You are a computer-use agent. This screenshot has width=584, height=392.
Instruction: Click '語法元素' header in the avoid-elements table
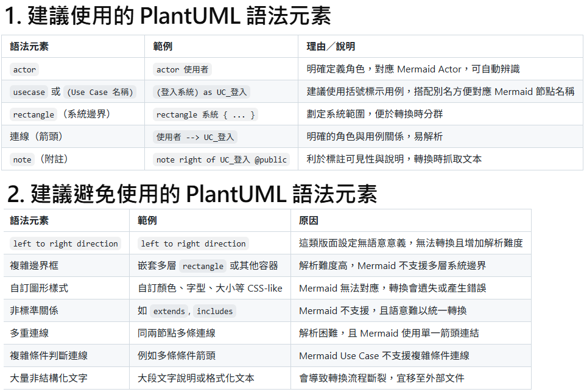tap(29, 220)
